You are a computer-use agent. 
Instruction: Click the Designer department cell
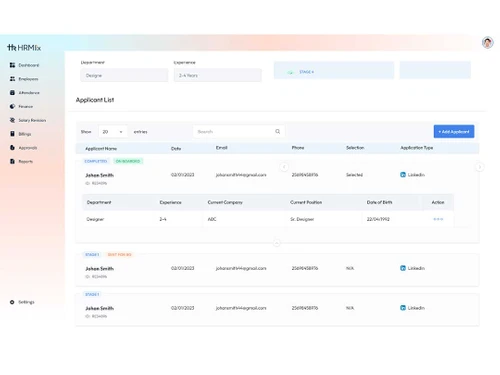pyautogui.click(x=95, y=219)
